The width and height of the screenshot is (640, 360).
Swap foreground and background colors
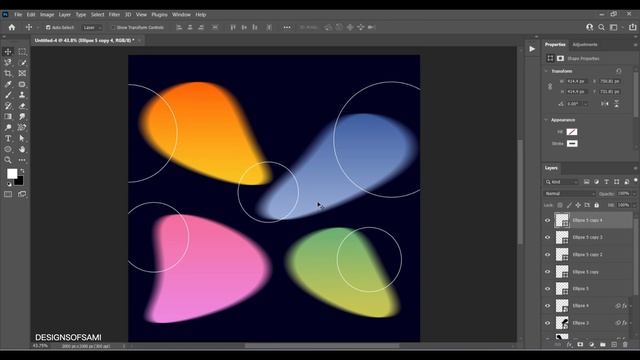pyautogui.click(x=22, y=171)
